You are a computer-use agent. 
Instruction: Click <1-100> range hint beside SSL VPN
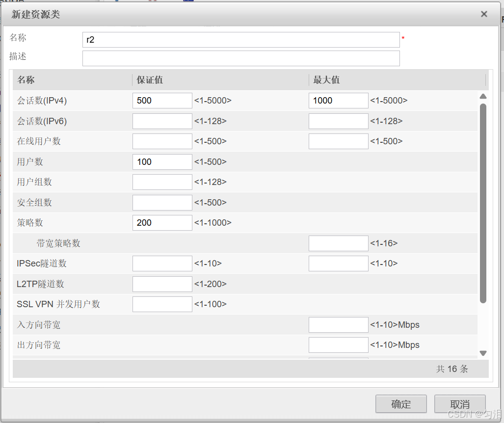coord(210,304)
